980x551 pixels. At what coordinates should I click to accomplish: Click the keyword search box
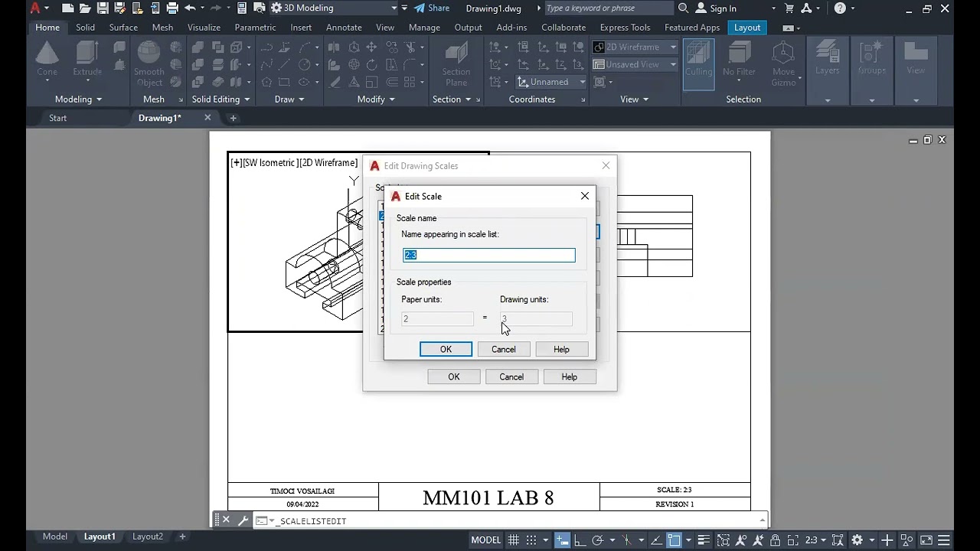[x=609, y=8]
